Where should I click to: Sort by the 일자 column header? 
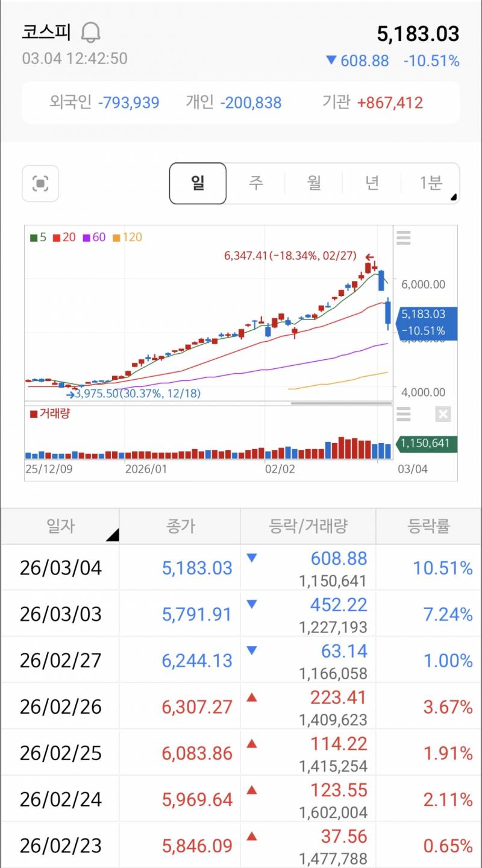60,526
